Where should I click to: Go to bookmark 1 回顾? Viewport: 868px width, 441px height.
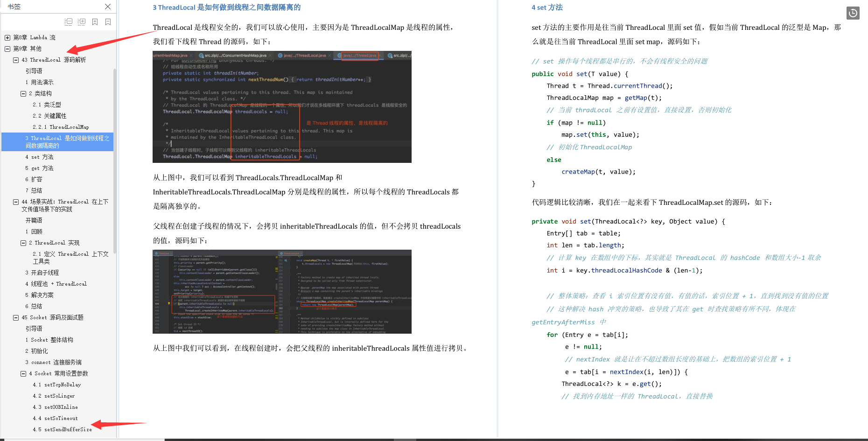click(x=34, y=231)
